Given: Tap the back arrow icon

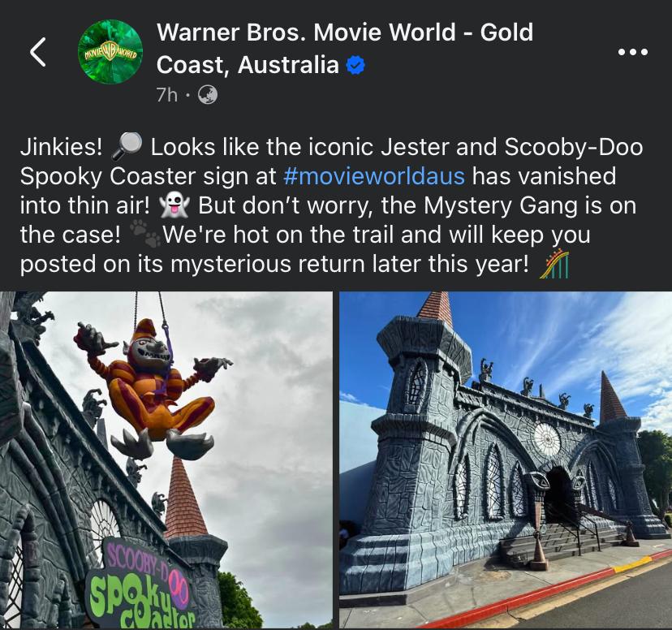Looking at the screenshot, I should pos(37,52).
